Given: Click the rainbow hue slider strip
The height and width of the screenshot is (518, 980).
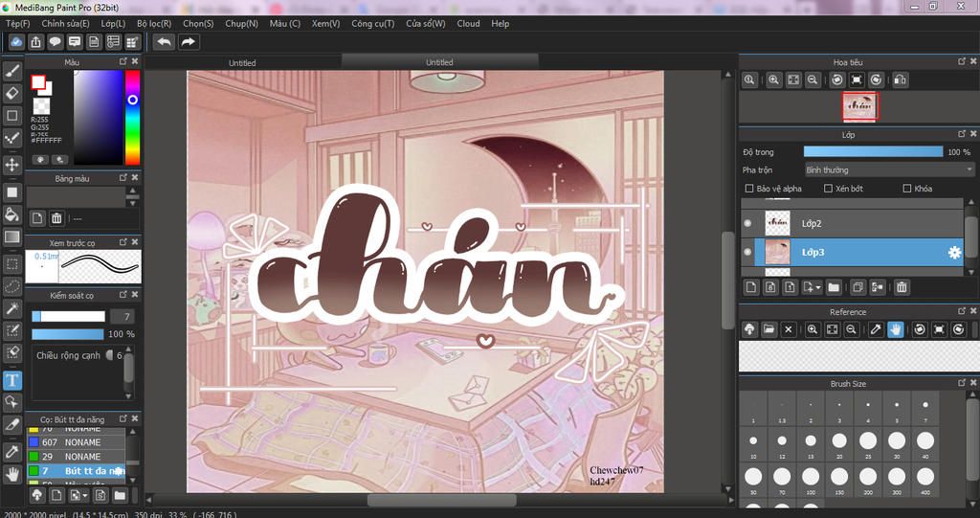Looking at the screenshot, I should (x=132, y=118).
